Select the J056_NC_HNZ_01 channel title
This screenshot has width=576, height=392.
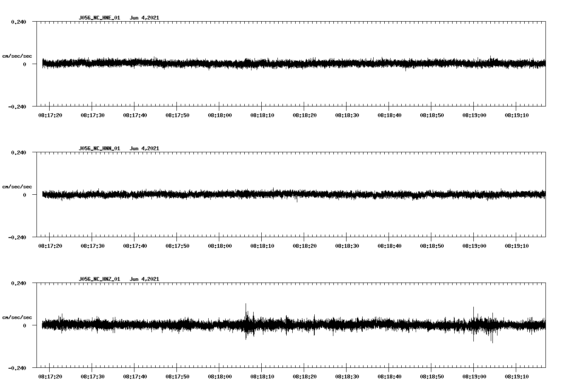coord(99,279)
